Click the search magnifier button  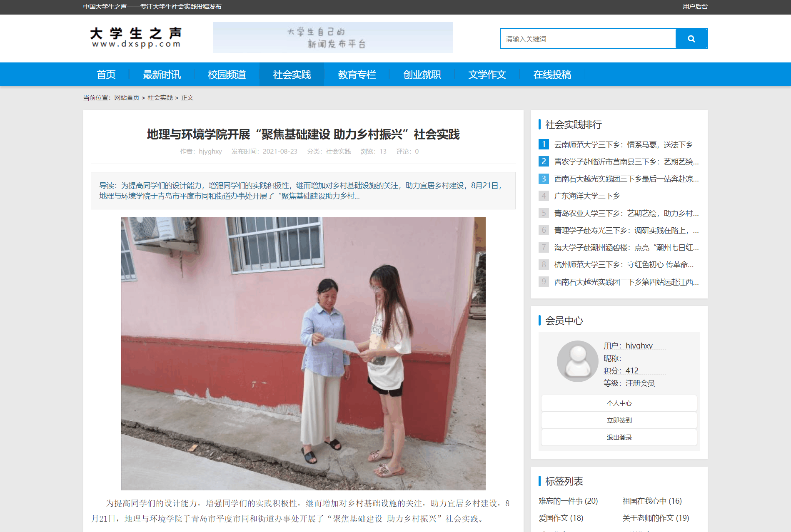click(x=691, y=39)
